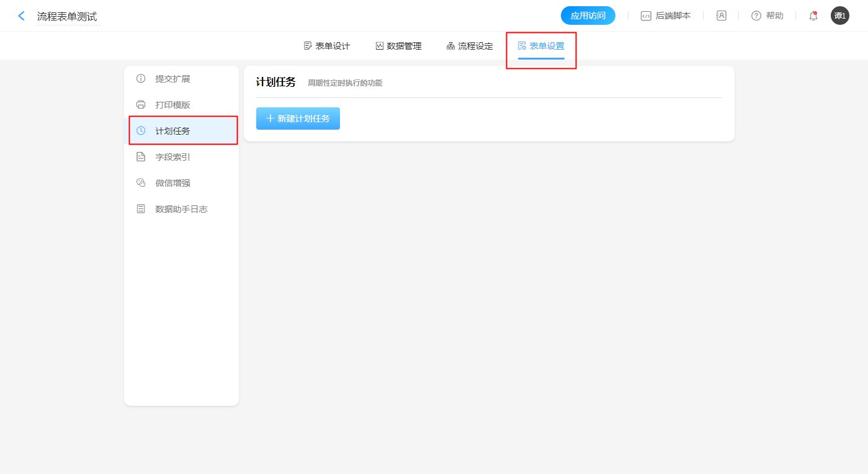This screenshot has height=474, width=868.
Task: Open the 后端脚本 link
Action: pos(673,16)
